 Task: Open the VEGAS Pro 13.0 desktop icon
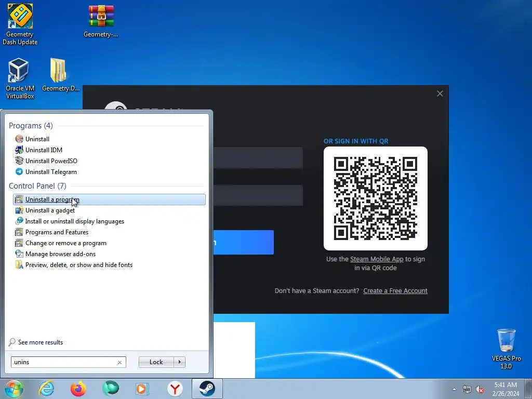506,349
